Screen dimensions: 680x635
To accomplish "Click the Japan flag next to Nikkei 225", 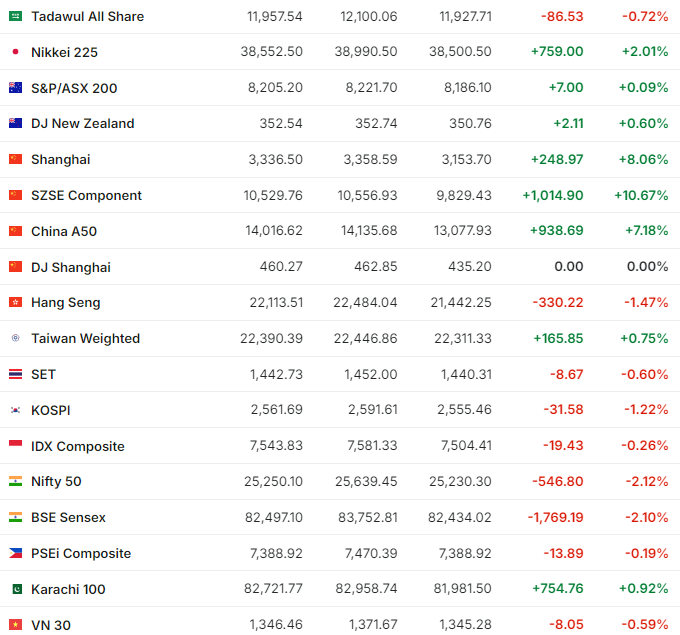I will click(x=15, y=52).
